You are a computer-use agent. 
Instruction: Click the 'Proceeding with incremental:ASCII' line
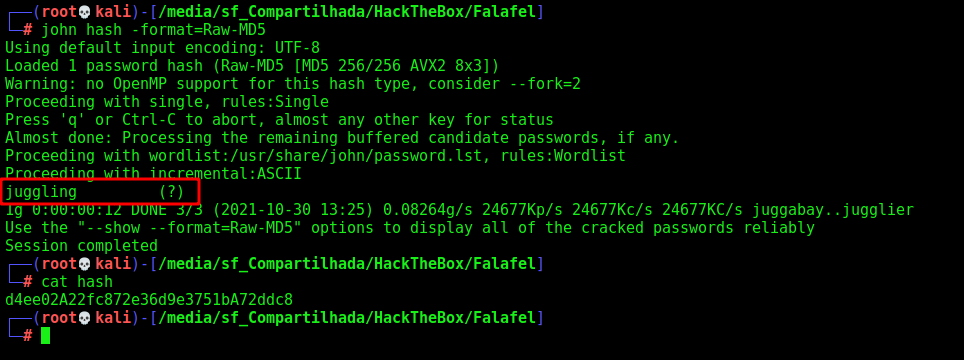click(x=154, y=174)
